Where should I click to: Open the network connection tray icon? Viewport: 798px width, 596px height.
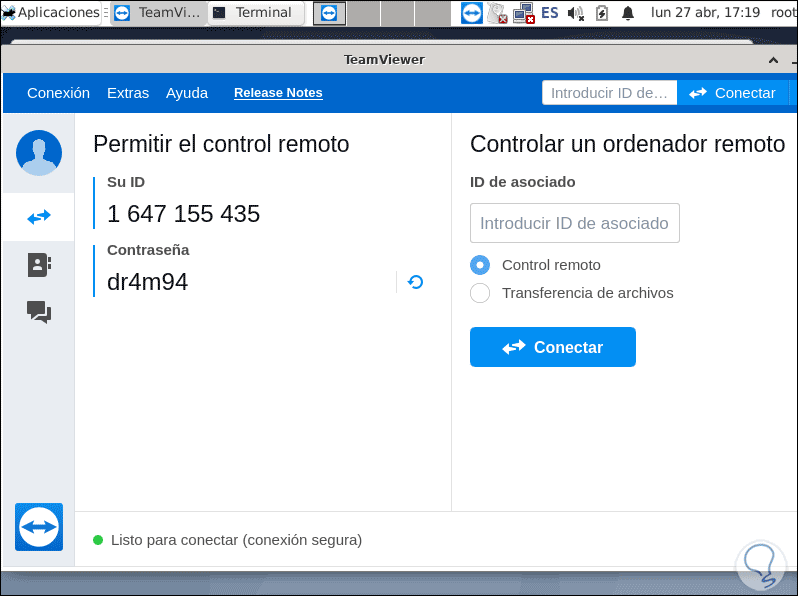(x=523, y=13)
